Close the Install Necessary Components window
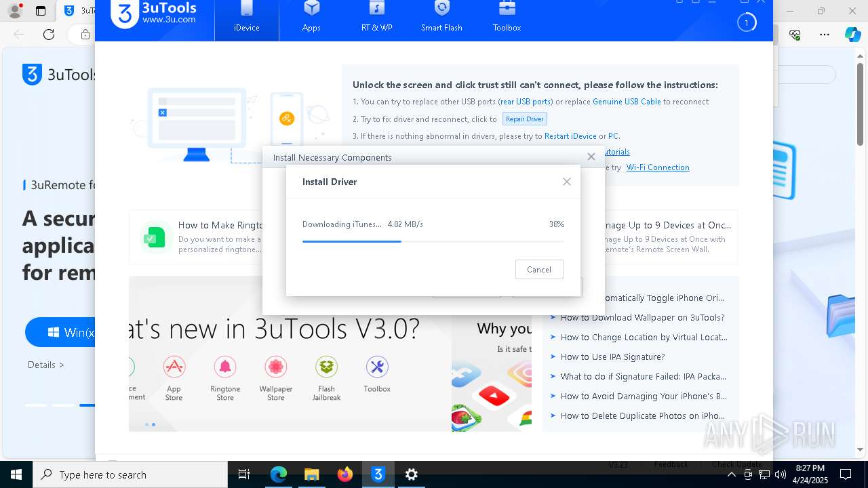This screenshot has height=488, width=868. [591, 157]
